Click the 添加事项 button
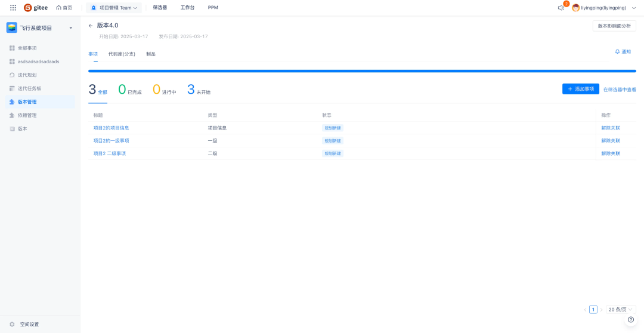This screenshot has width=644, height=333. pyautogui.click(x=581, y=89)
